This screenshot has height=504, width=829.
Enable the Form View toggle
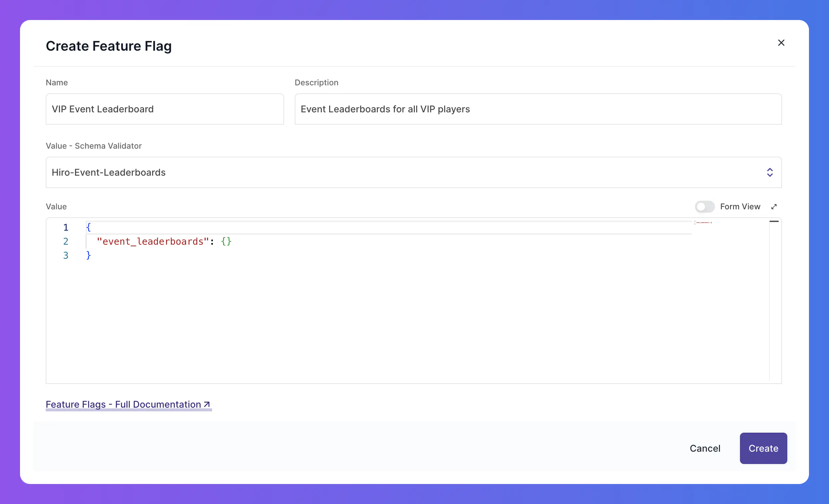tap(705, 206)
